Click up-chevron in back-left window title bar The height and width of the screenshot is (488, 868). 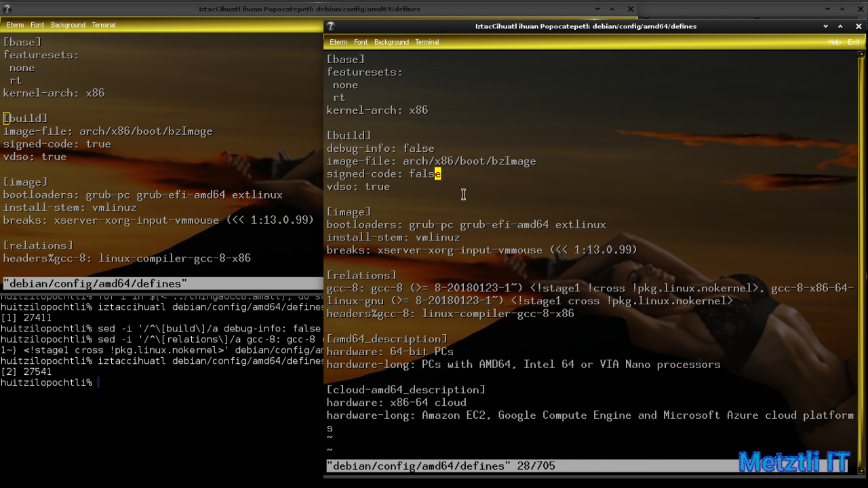coord(612,9)
